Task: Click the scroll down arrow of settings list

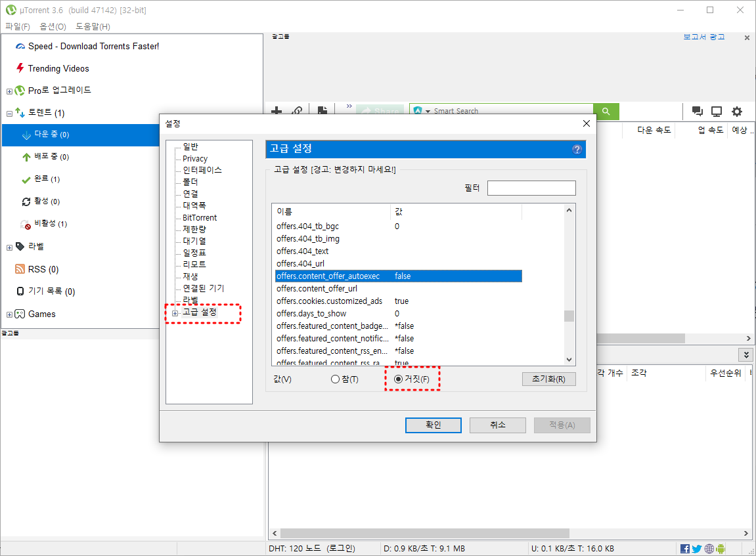Action: click(x=569, y=360)
